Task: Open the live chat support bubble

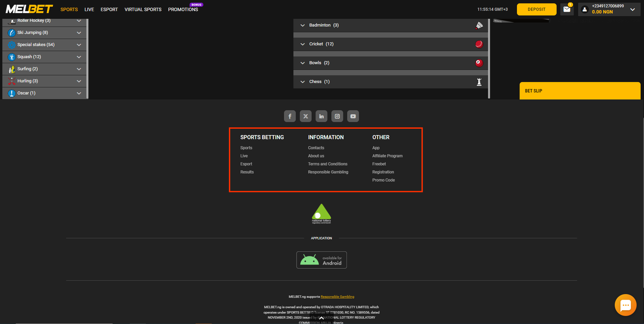Action: 625,305
